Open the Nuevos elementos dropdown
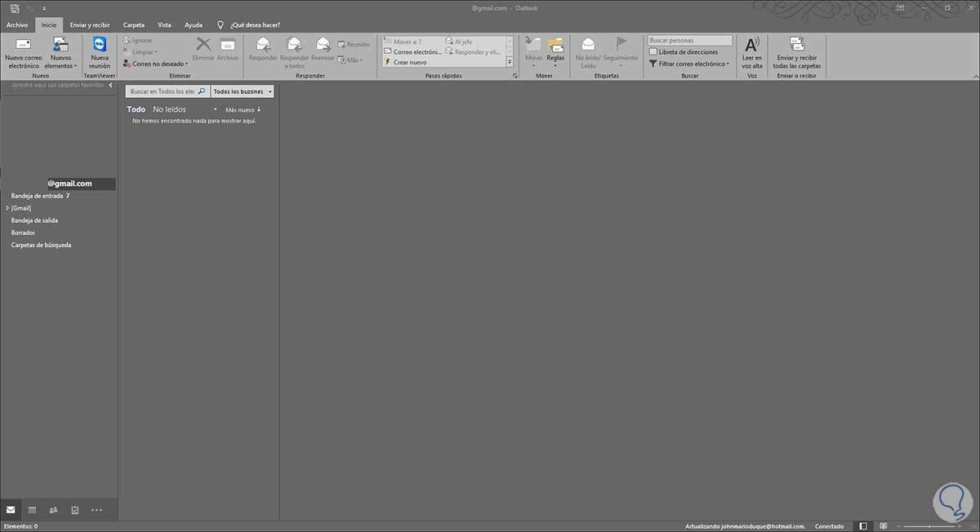This screenshot has width=980, height=532. (x=60, y=52)
